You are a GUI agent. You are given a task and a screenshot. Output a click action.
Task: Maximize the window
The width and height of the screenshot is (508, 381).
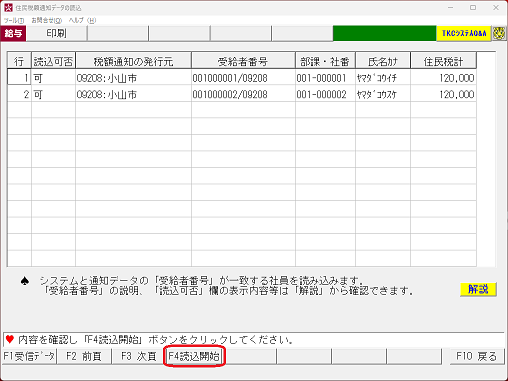tap(473, 8)
